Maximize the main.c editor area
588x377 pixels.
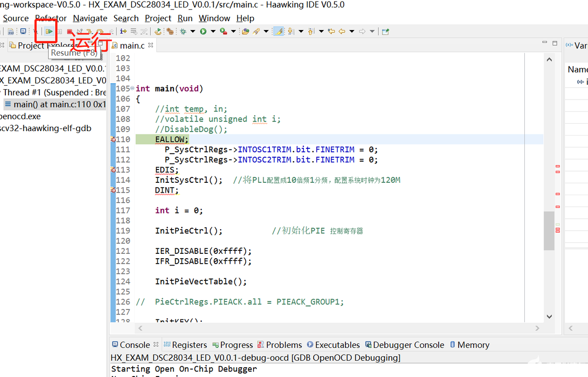[x=555, y=43]
